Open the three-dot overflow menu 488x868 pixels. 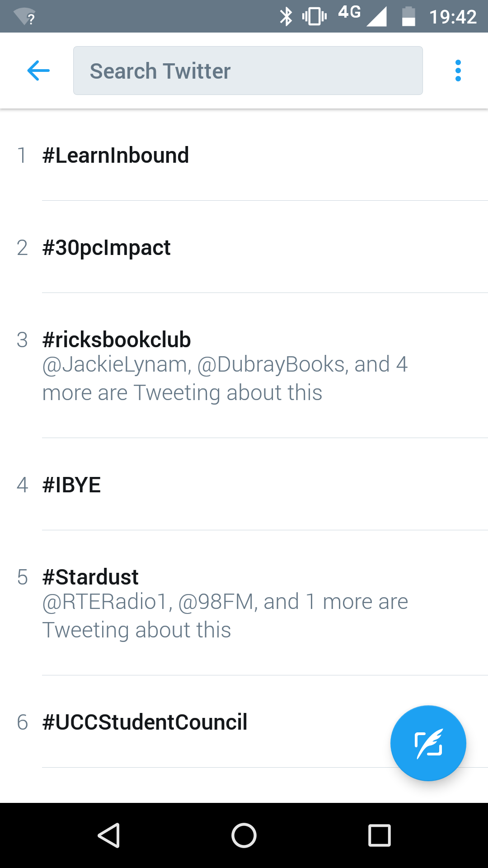tap(458, 71)
